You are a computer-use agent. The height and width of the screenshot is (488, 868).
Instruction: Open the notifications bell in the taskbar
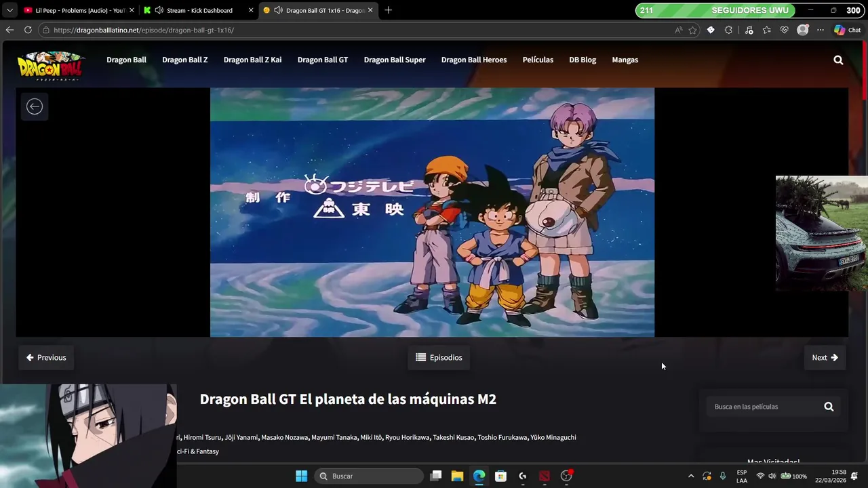click(x=854, y=476)
